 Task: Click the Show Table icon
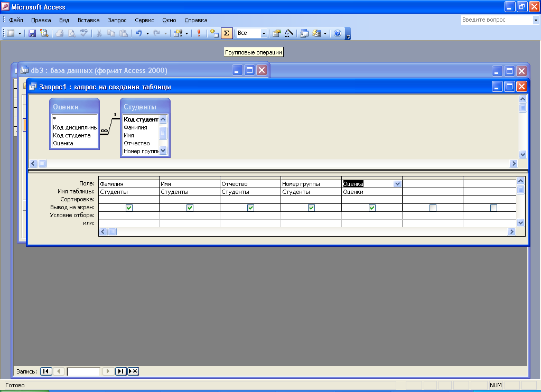214,33
